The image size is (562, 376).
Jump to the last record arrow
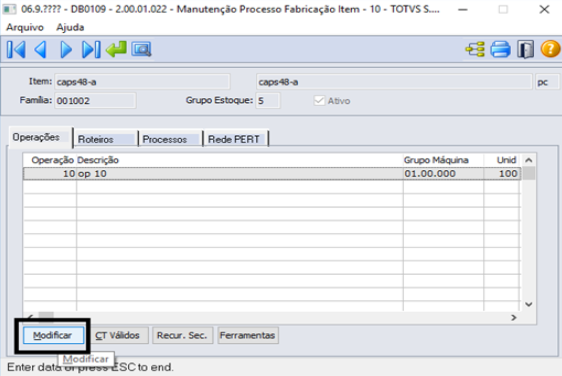[x=91, y=49]
